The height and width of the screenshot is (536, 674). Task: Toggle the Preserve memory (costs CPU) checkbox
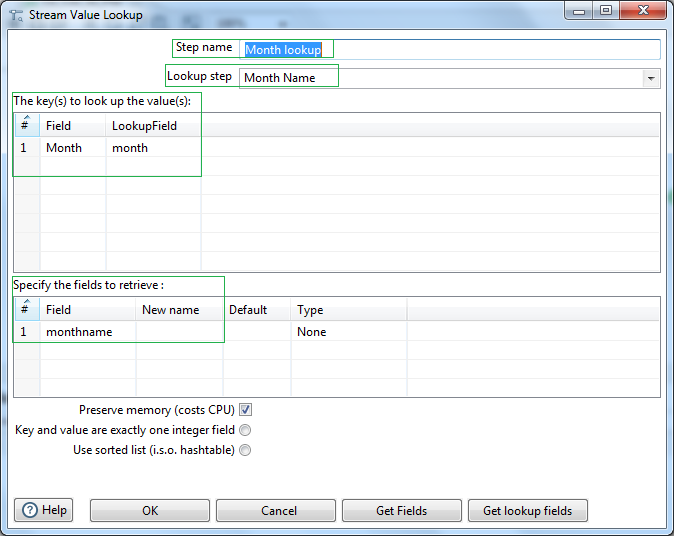point(245,410)
